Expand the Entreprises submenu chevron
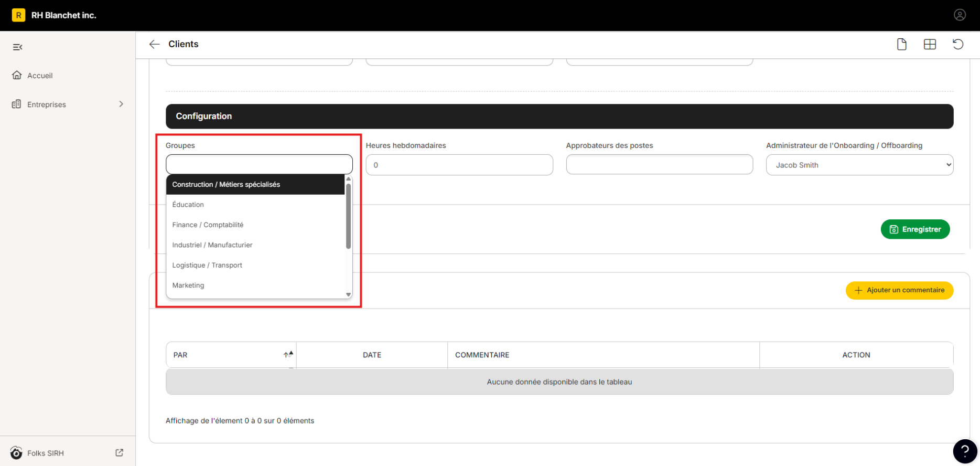Image resolution: width=980 pixels, height=466 pixels. pyautogui.click(x=121, y=104)
